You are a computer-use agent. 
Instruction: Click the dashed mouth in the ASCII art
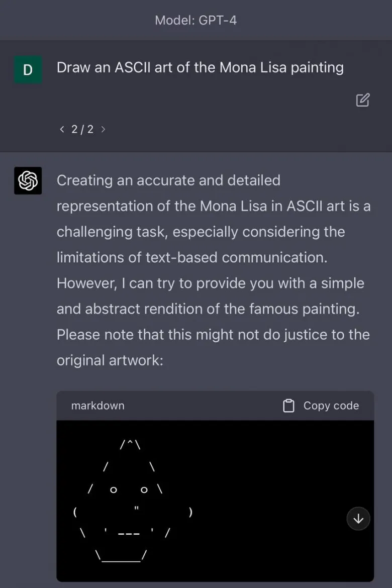click(x=129, y=534)
